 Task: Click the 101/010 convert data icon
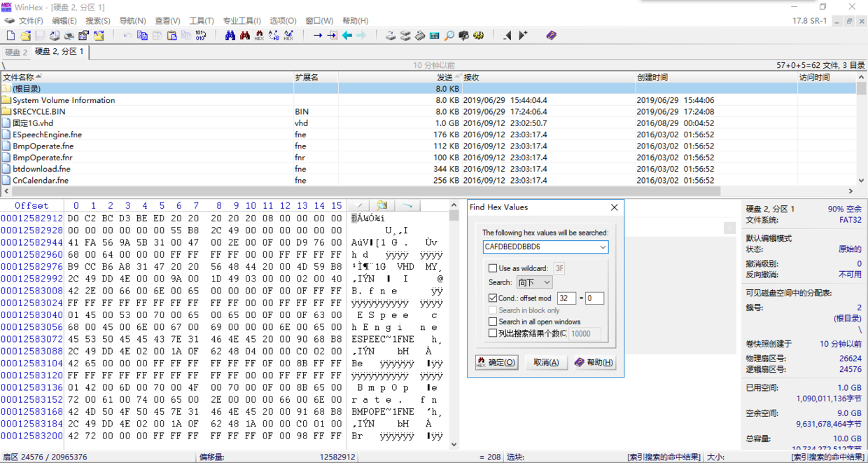(x=201, y=35)
